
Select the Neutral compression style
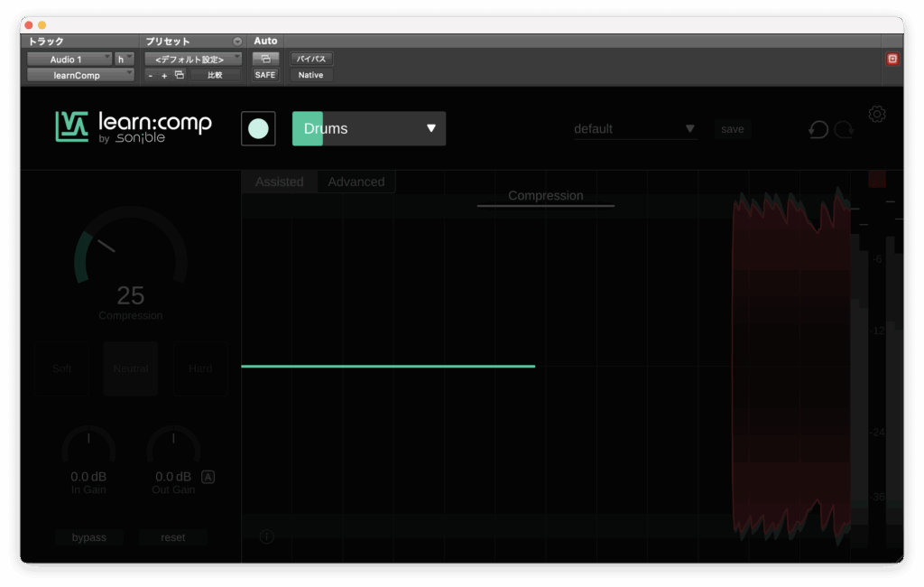coord(131,368)
